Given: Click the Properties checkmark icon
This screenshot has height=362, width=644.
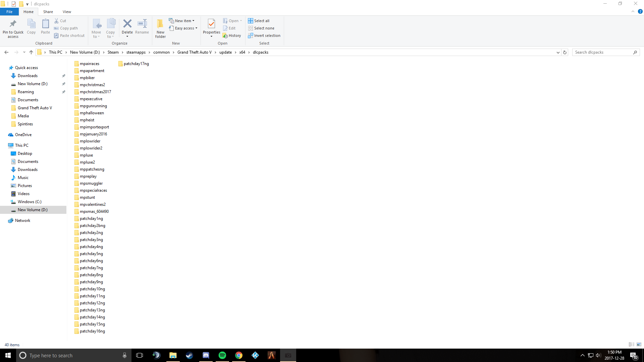Looking at the screenshot, I should click(211, 24).
